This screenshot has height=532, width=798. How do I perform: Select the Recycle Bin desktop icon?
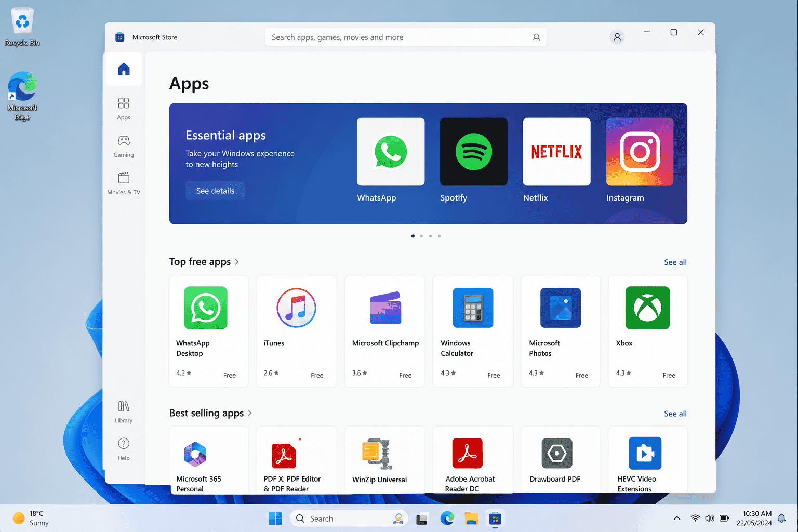tap(22, 27)
